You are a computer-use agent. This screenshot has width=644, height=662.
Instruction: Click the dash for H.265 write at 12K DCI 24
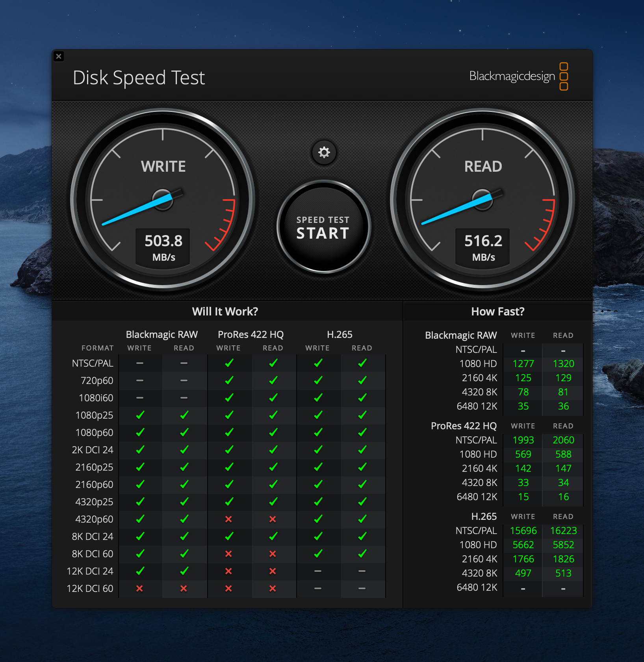[x=318, y=571]
